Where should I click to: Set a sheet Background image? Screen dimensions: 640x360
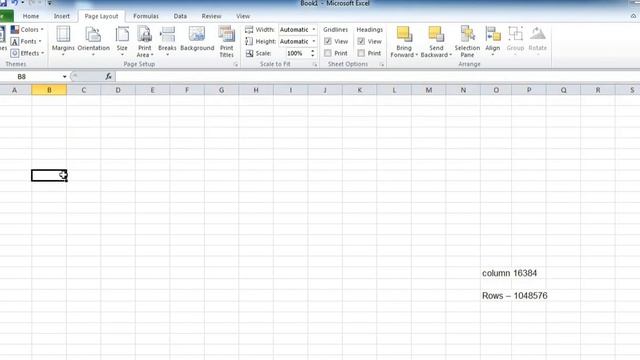pos(197,39)
